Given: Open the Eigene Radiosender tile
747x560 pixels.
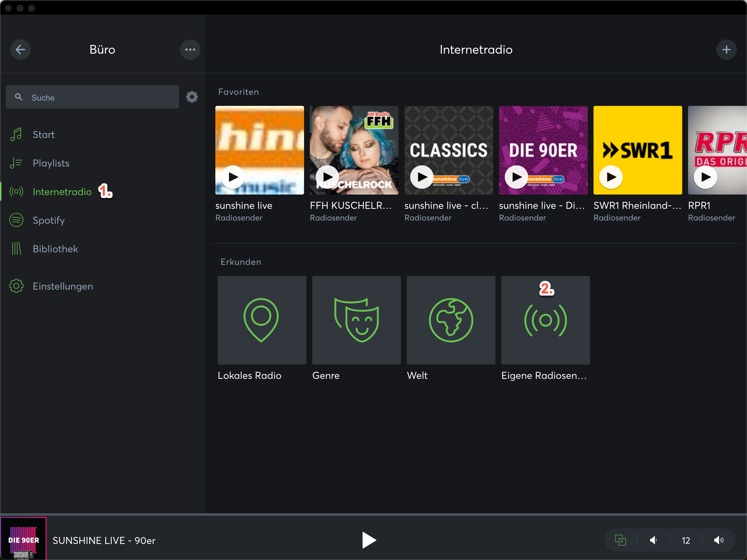Looking at the screenshot, I should [545, 320].
